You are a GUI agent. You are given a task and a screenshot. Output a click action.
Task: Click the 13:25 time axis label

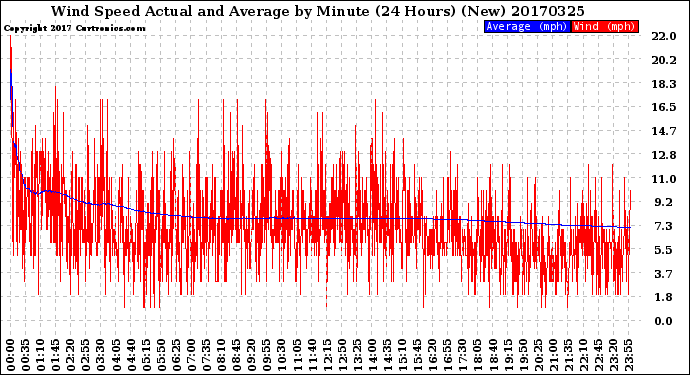[357, 355]
